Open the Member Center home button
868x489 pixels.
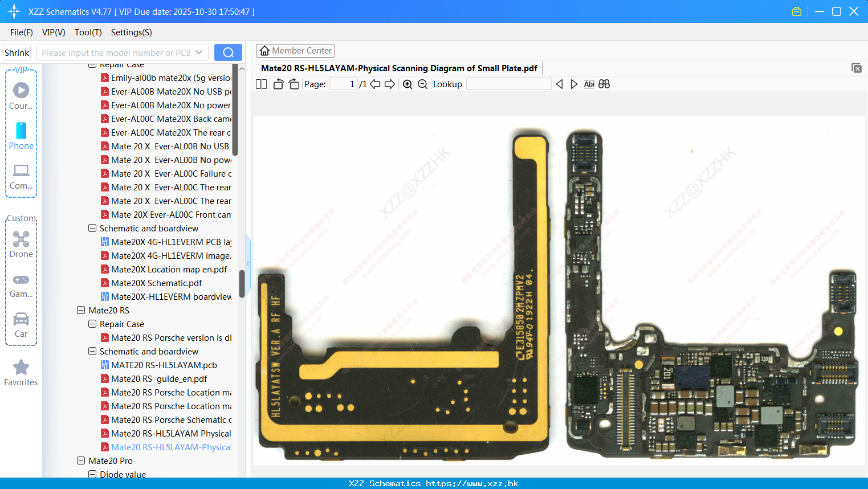(295, 51)
